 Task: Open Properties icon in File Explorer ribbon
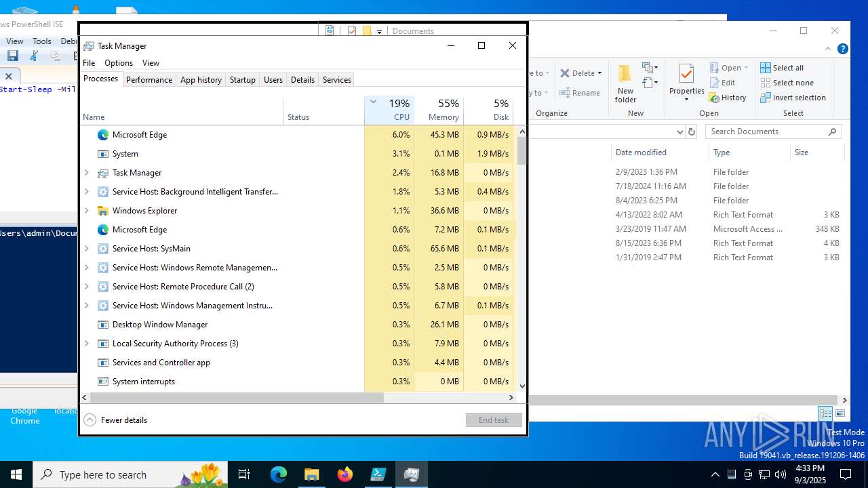(687, 74)
